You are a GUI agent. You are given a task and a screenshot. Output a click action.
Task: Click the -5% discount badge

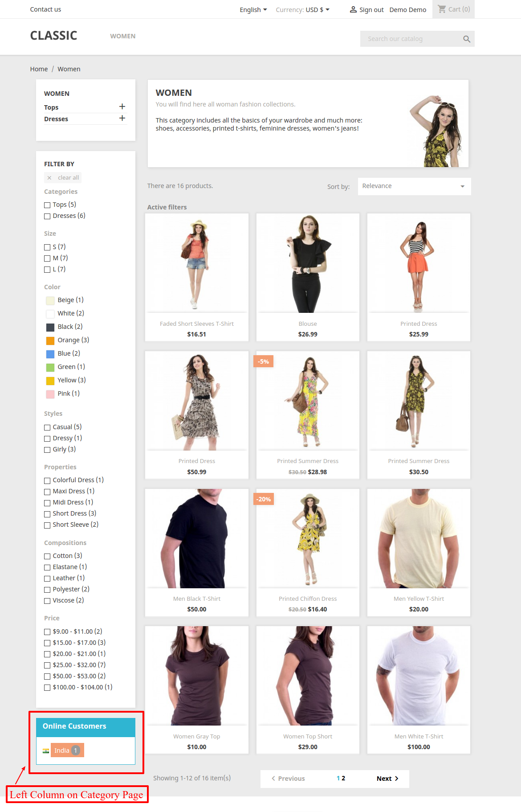263,361
